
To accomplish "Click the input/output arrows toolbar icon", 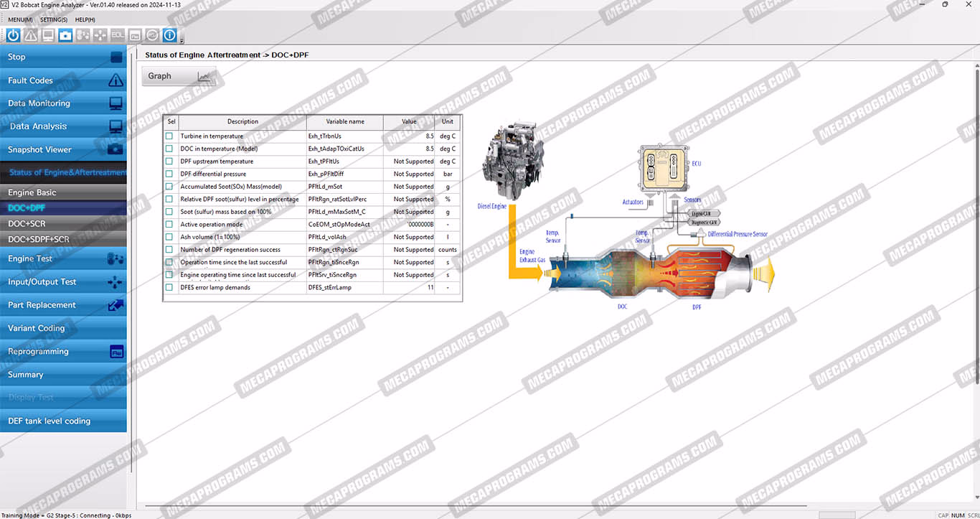I will tap(100, 34).
